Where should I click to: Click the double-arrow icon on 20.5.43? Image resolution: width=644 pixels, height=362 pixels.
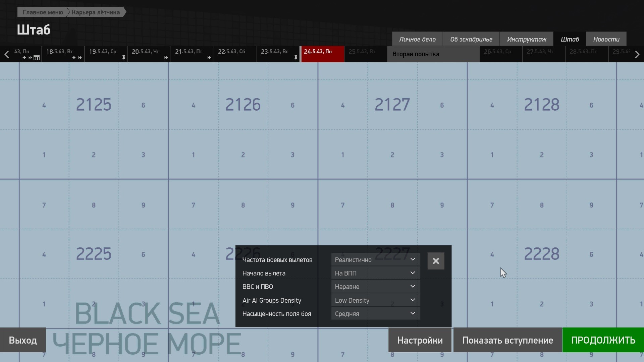(x=166, y=58)
